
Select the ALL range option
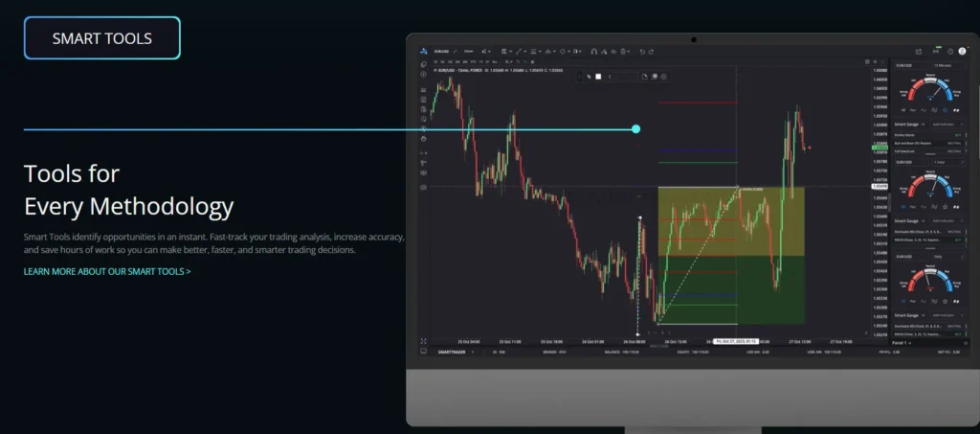495,62
